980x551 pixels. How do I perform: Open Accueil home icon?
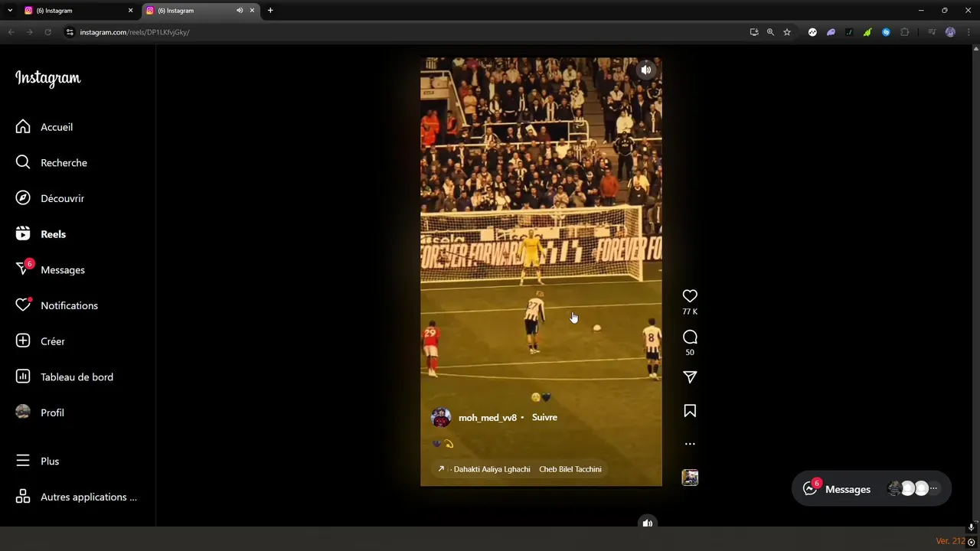(23, 127)
